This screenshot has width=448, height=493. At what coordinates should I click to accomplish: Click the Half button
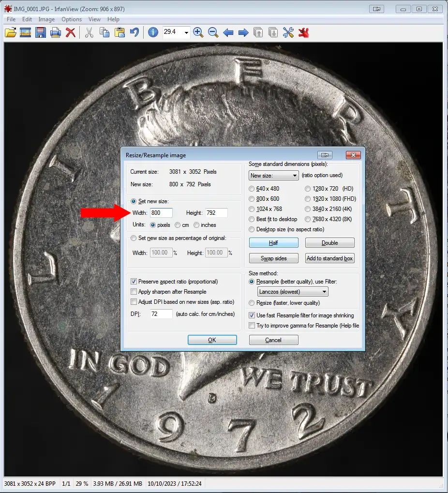click(273, 243)
